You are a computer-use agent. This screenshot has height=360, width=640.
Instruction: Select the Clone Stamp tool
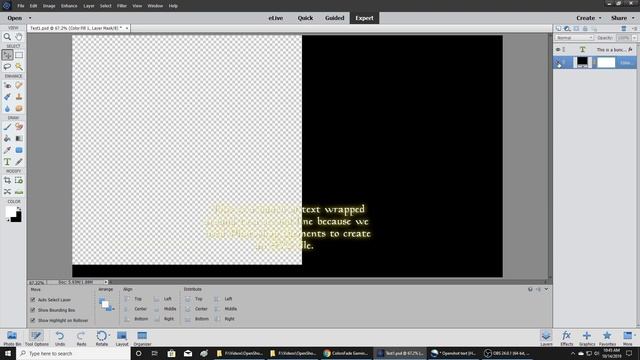(19, 97)
